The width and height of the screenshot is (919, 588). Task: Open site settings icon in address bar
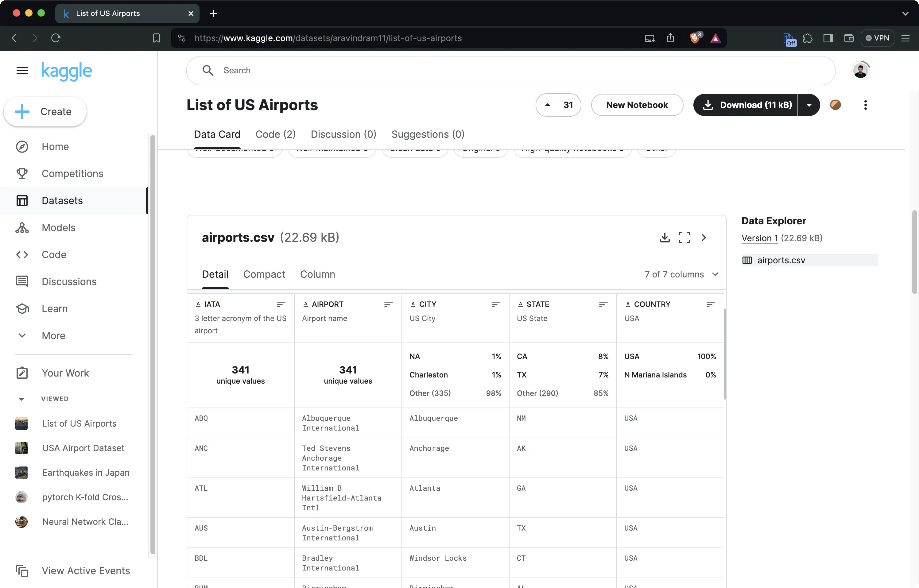pos(182,38)
